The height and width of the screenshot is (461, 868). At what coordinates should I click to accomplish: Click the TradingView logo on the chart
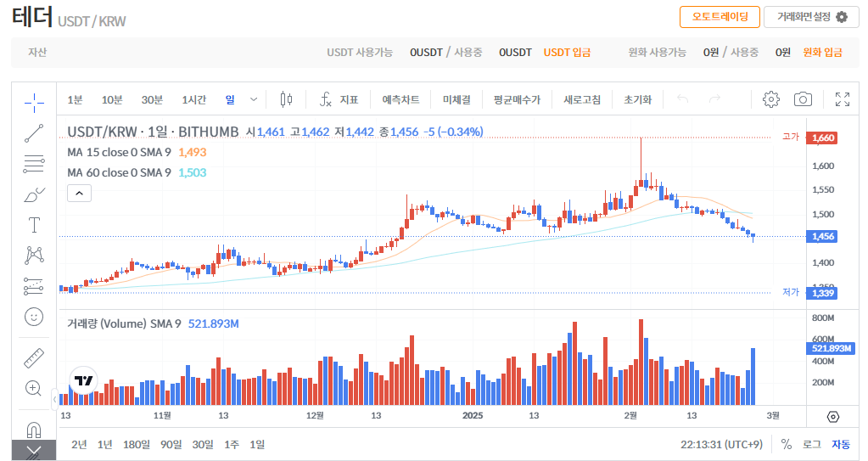point(84,380)
